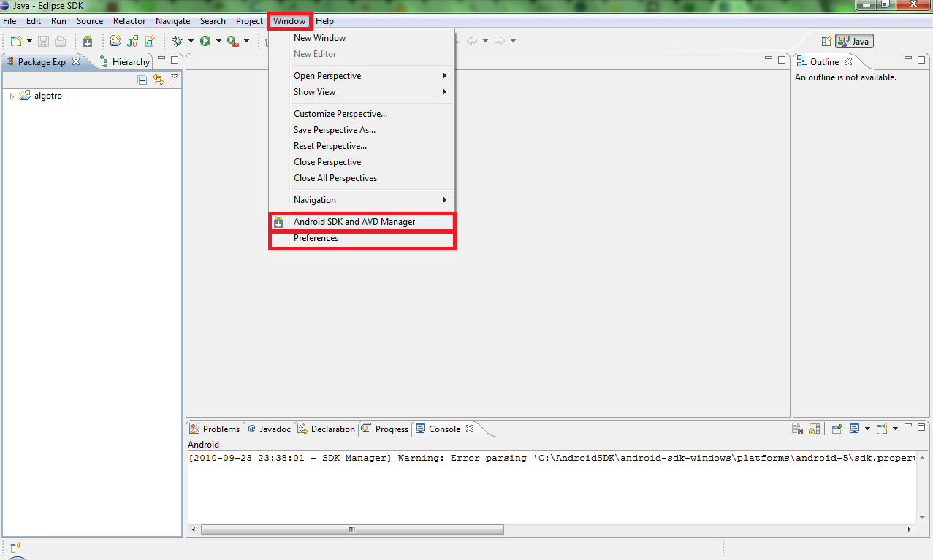
Task: Click Console scrollbar left arrow
Action: (x=193, y=529)
